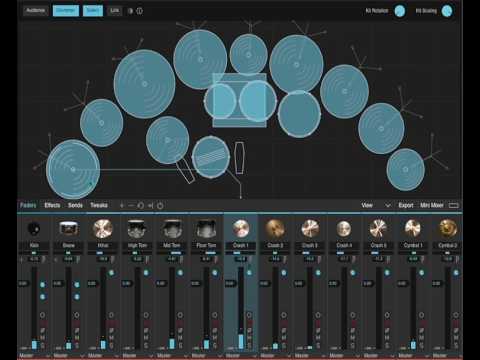Image resolution: width=480 pixels, height=360 pixels.
Task: Select the Crash 4 channel cymbal image
Action: click(344, 229)
